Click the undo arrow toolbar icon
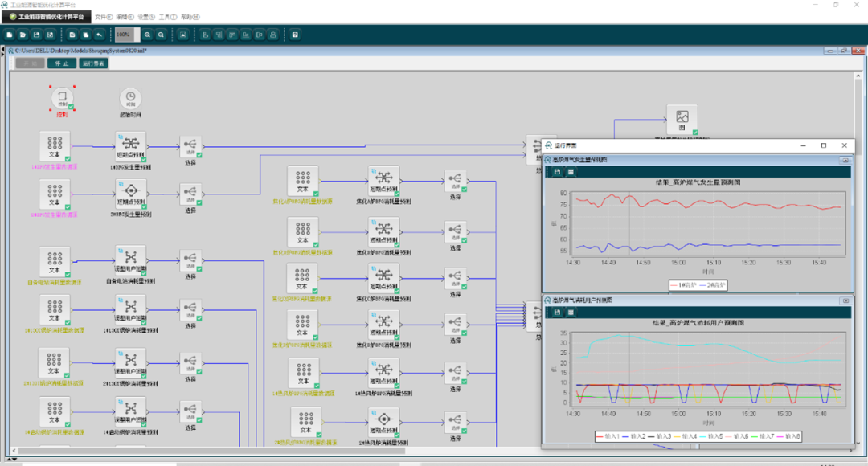The width and height of the screenshot is (868, 466). [x=98, y=35]
